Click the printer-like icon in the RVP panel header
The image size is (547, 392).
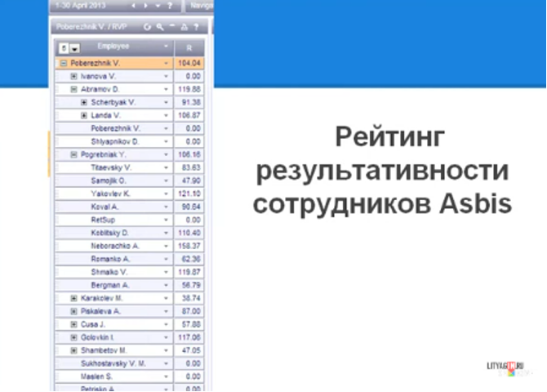(184, 27)
